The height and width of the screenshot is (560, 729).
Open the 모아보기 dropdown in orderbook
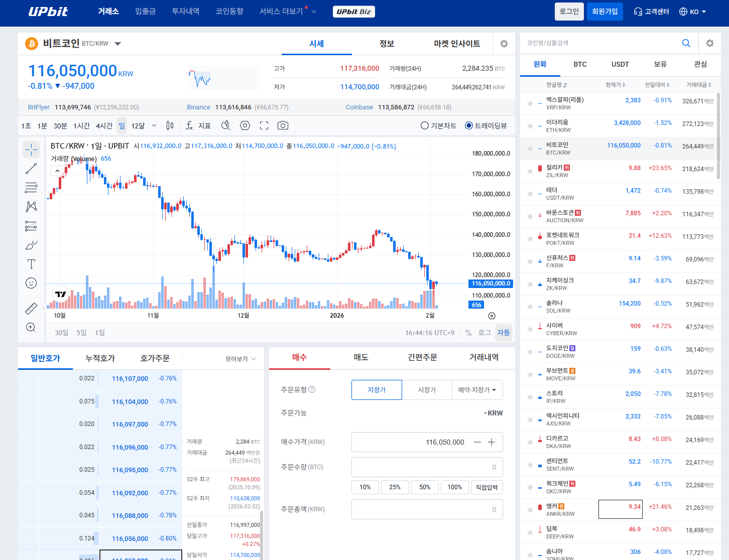[x=241, y=359]
